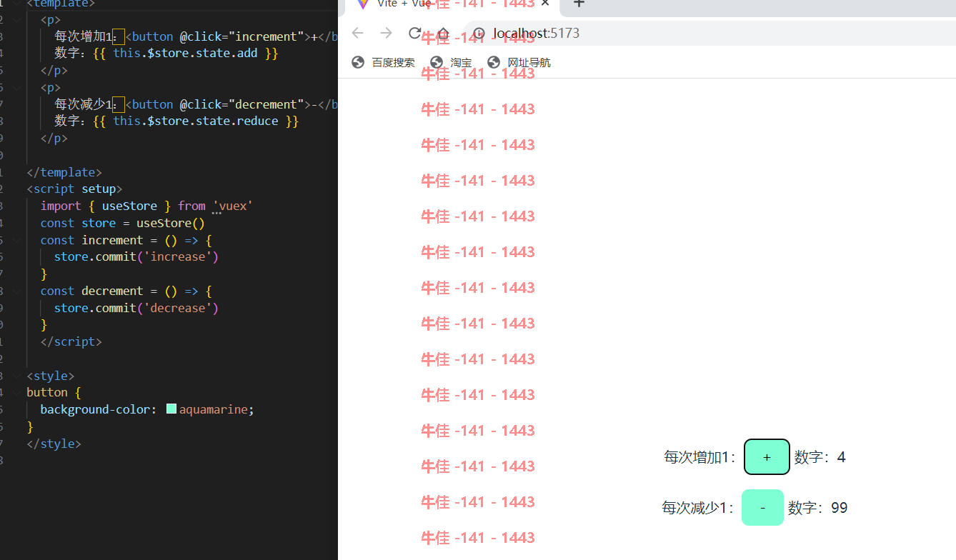Click @click="decrement" attribute in code
Screen dimensions: 956x560
pos(242,104)
